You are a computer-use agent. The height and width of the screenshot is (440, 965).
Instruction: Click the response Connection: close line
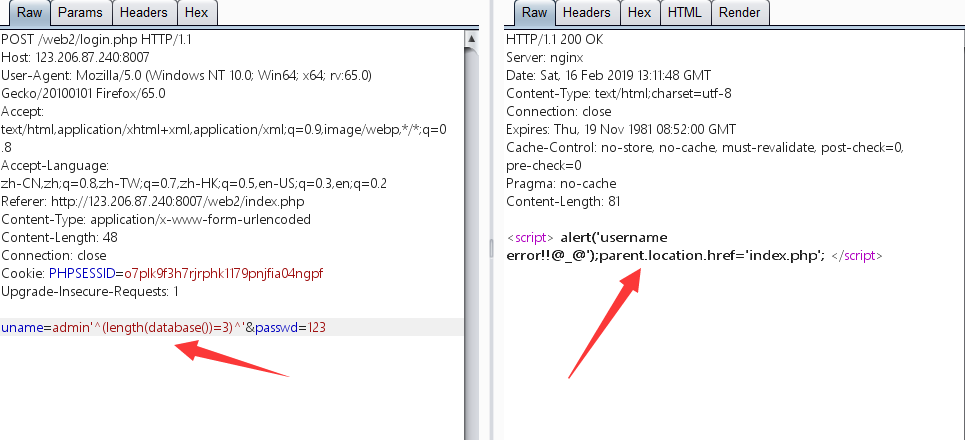coord(559,111)
